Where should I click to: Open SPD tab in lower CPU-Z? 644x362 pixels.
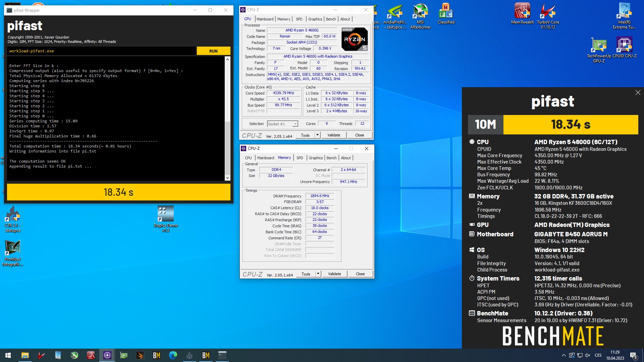[x=300, y=158]
